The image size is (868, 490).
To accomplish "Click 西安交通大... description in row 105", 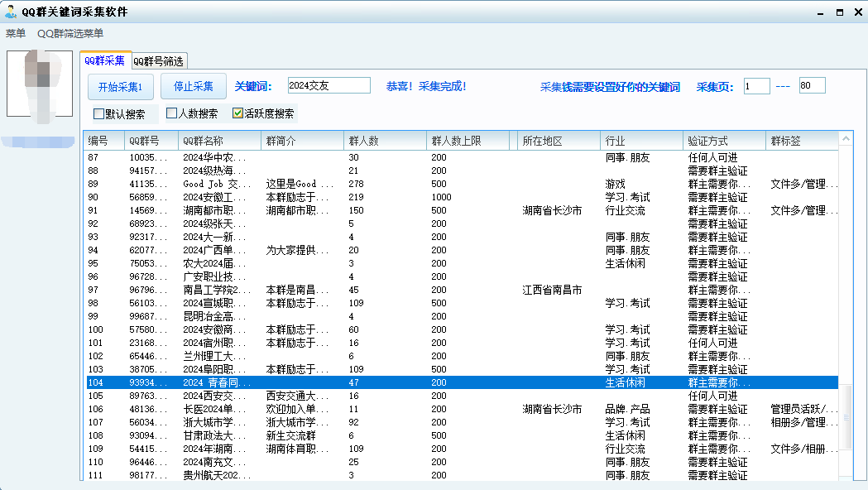I will coord(297,396).
